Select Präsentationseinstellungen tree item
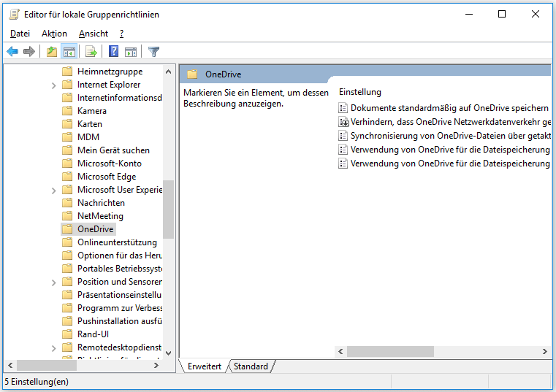Viewport: 556px width, 392px height. point(120,295)
